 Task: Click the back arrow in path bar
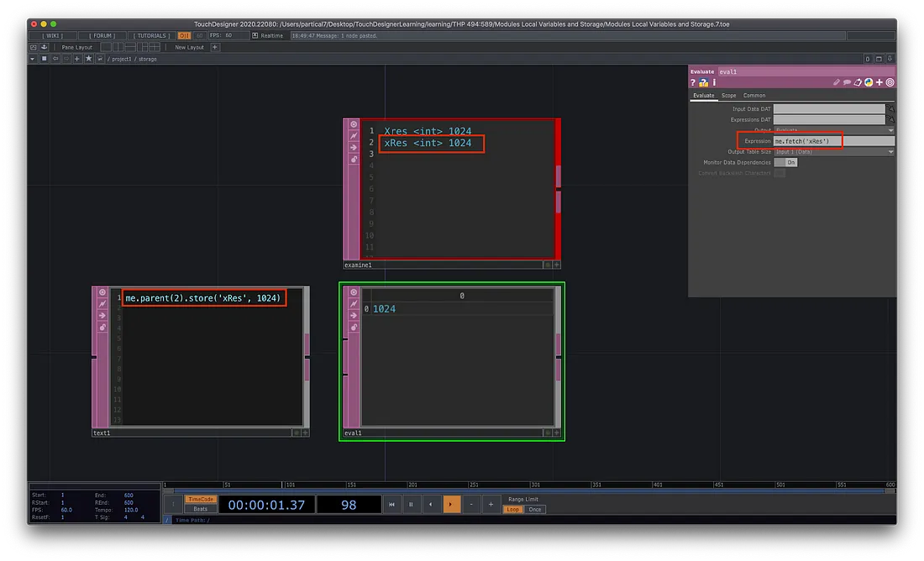55,58
